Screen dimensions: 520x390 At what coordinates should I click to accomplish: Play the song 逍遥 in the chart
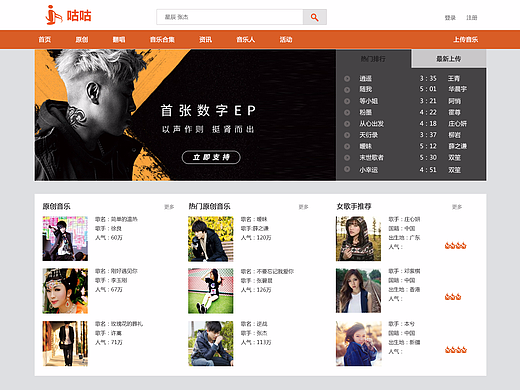click(x=347, y=79)
